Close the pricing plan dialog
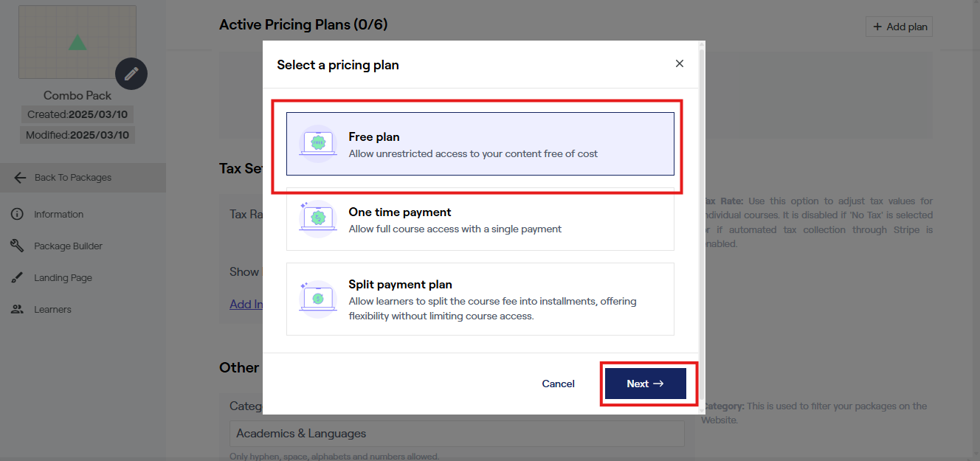This screenshot has width=980, height=461. (x=680, y=64)
